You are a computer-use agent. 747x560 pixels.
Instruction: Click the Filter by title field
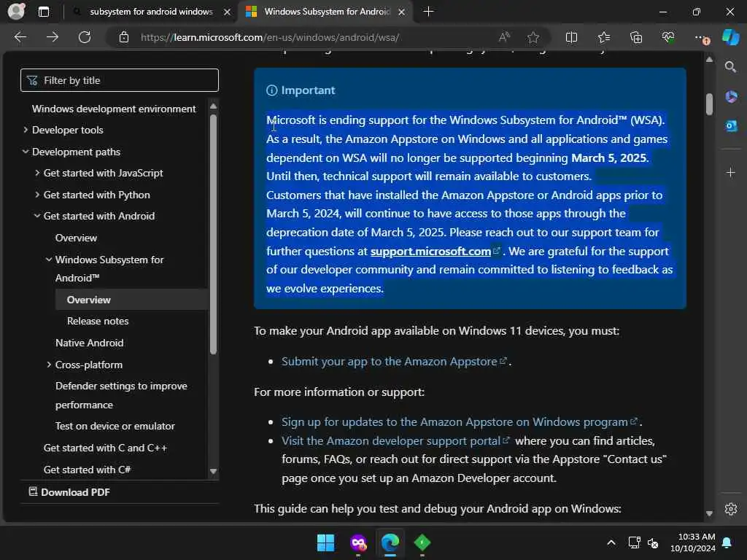click(120, 80)
